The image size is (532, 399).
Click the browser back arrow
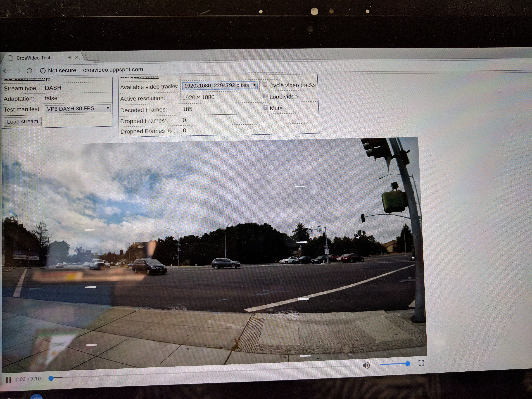(6, 71)
